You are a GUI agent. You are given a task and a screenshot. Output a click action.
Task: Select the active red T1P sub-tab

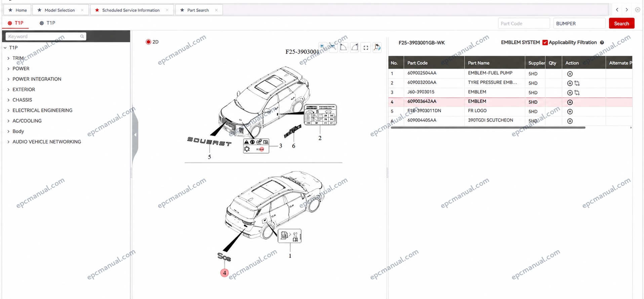coord(15,23)
